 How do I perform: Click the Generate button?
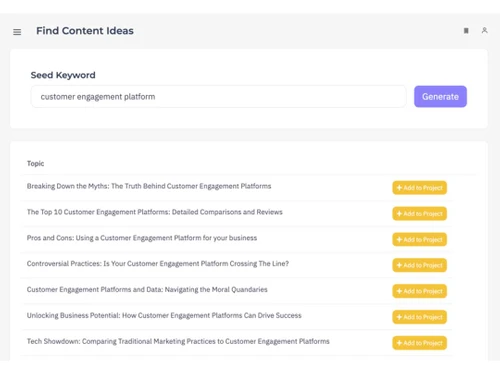pos(440,97)
